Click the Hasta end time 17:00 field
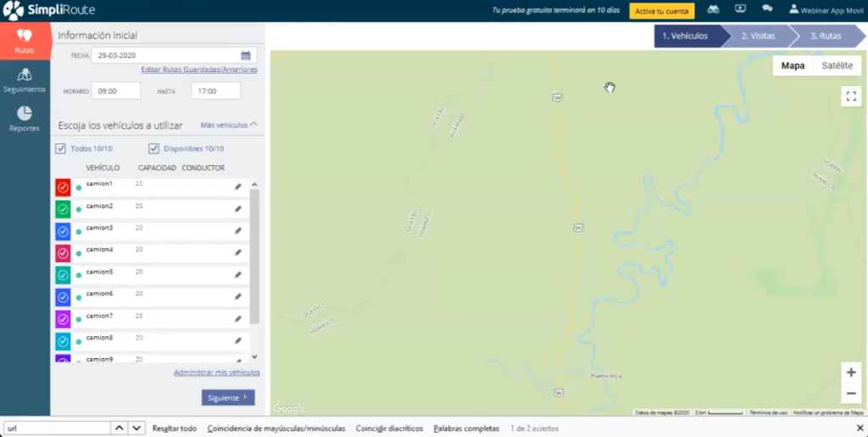This screenshot has height=437, width=868. [x=216, y=91]
